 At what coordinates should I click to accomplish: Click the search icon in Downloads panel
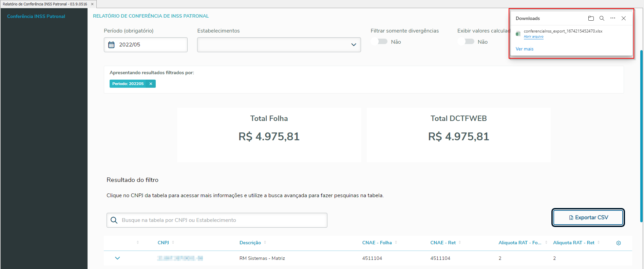tap(602, 18)
